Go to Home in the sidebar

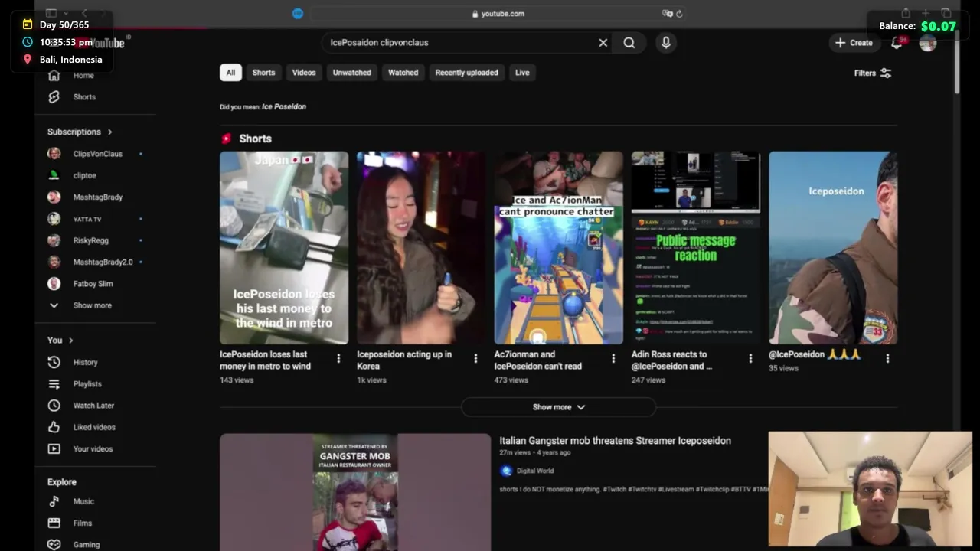(x=83, y=76)
